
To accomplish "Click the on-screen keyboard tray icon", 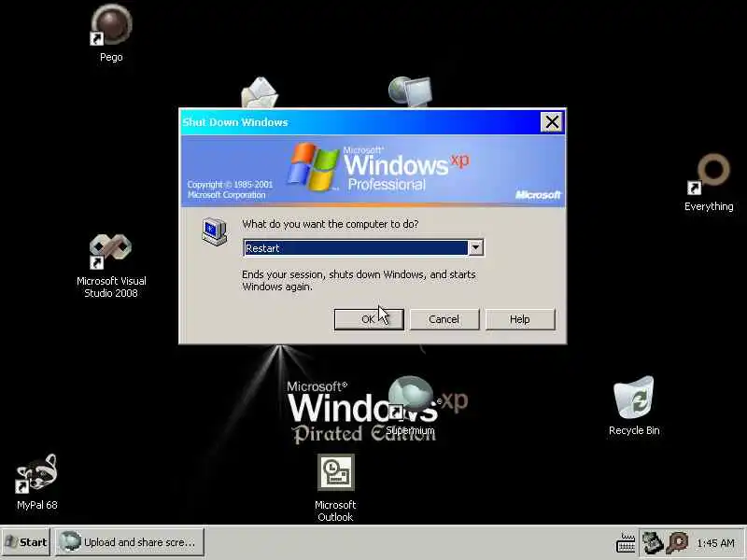I will (626, 542).
